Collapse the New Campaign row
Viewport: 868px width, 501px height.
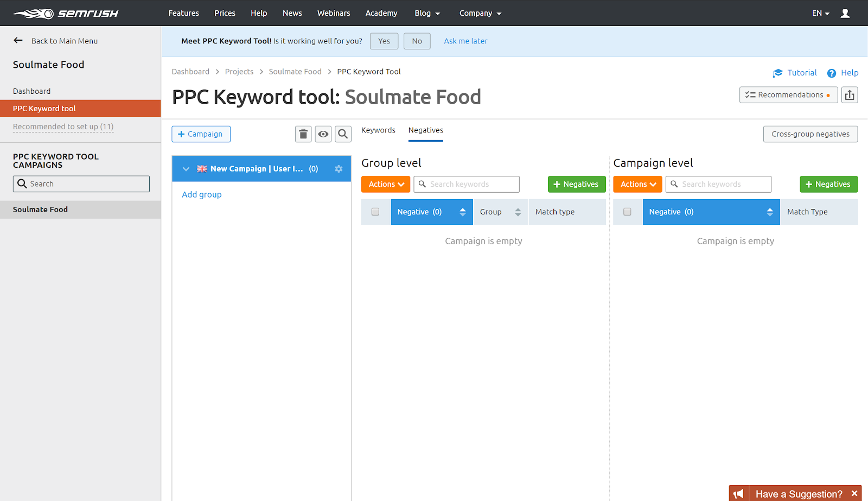tap(186, 169)
